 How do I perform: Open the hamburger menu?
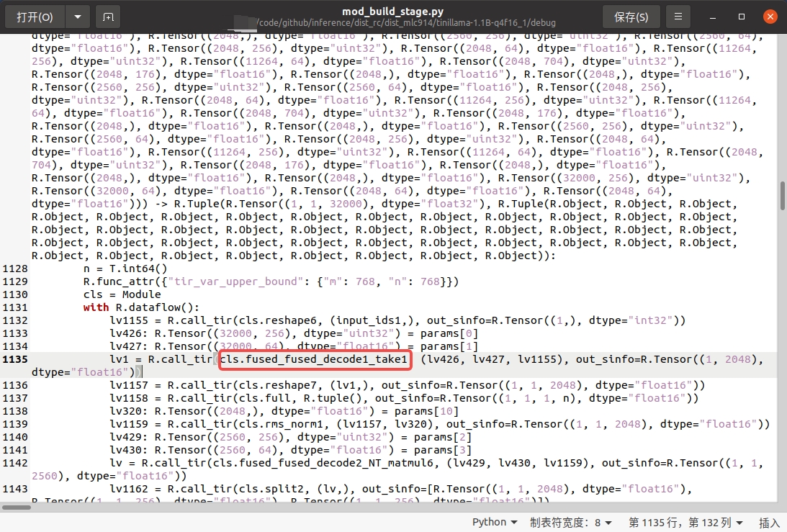pos(678,16)
